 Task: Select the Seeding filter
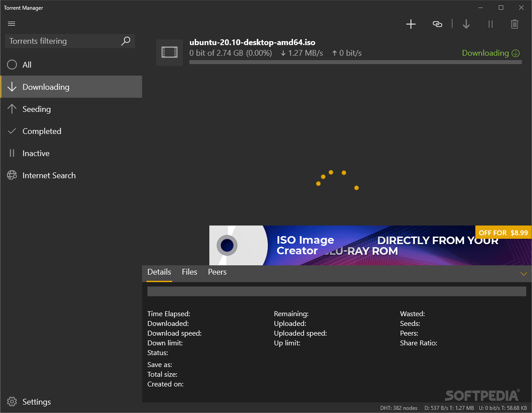pos(71,109)
